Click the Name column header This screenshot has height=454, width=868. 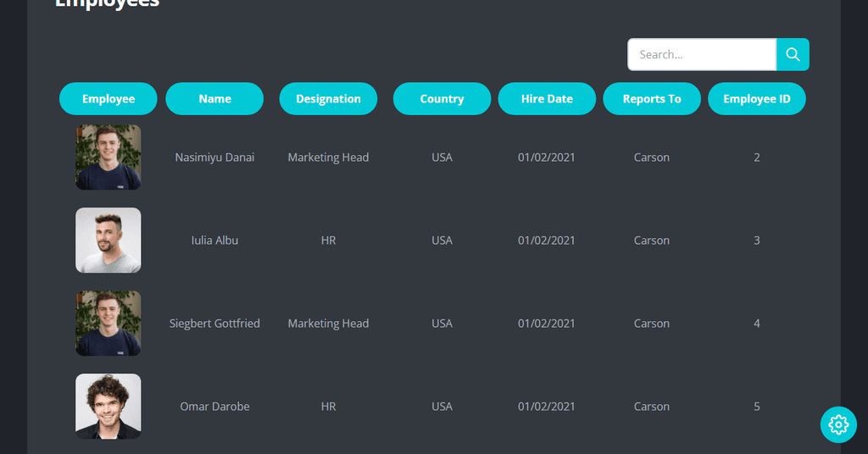214,99
